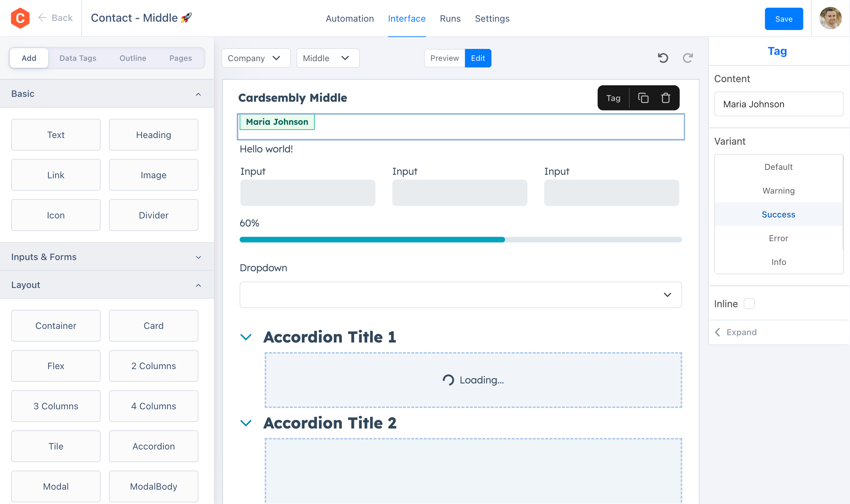Expand the Inputs & Forms section
Viewport: 850px width, 504px height.
click(x=107, y=257)
